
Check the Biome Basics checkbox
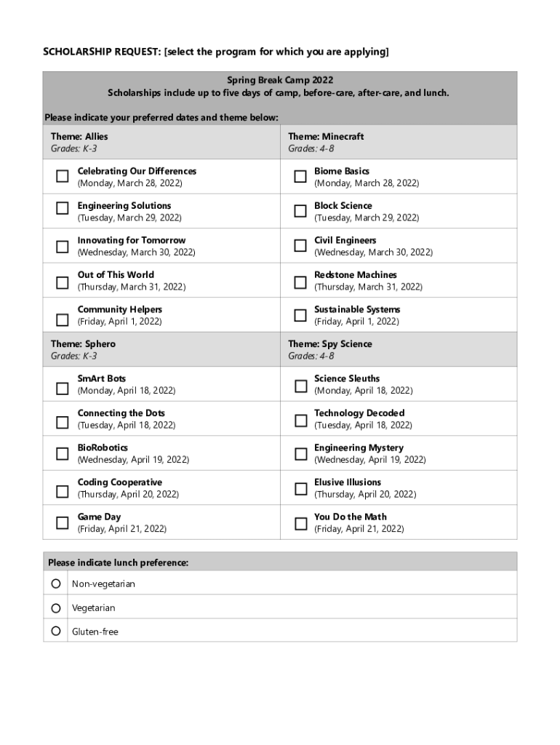tap(300, 177)
